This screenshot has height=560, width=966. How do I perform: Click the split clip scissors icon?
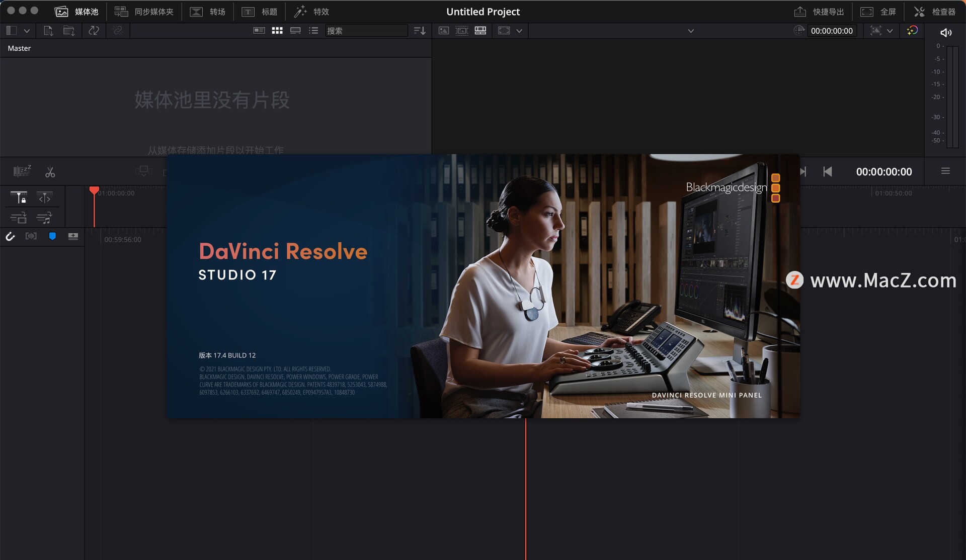point(50,172)
